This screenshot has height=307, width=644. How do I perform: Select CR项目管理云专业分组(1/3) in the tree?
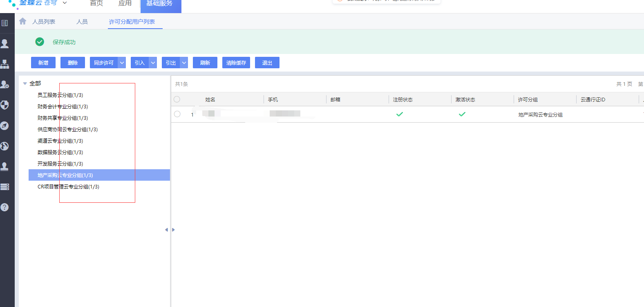(x=69, y=187)
